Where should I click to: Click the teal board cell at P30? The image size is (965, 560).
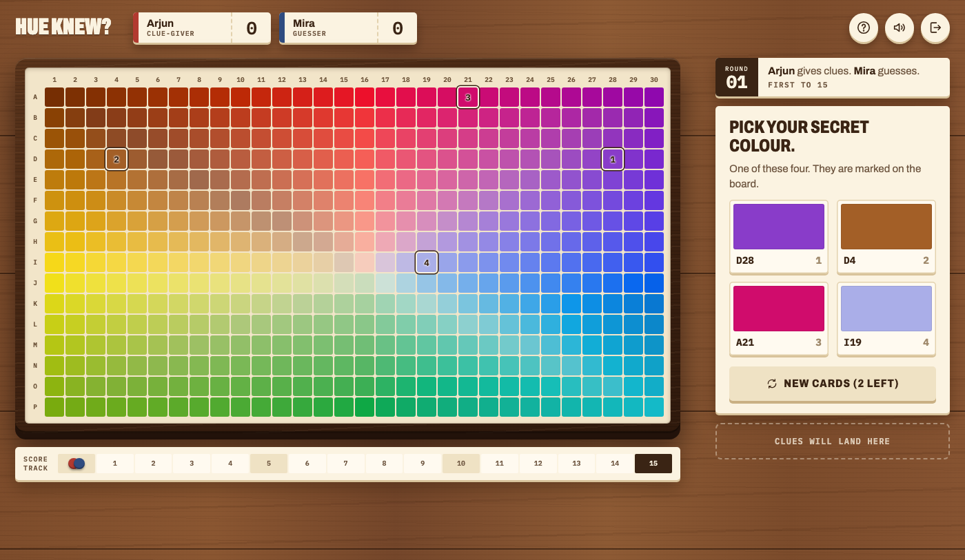[654, 407]
